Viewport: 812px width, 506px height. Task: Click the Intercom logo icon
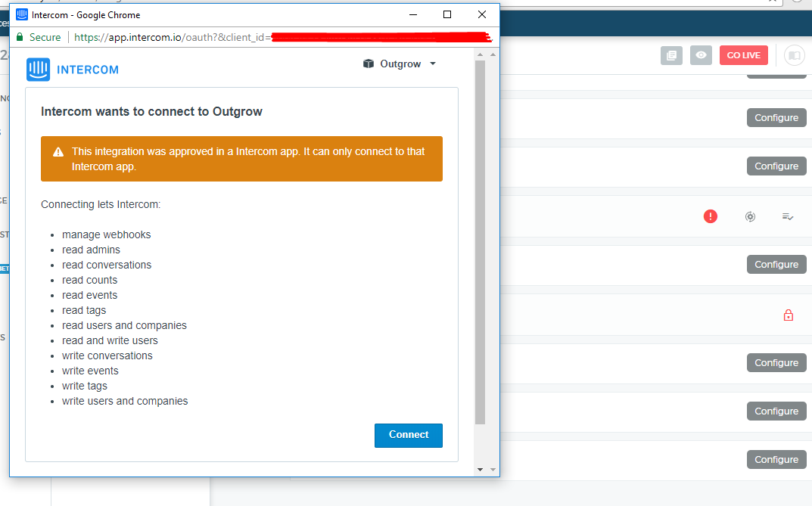point(39,70)
